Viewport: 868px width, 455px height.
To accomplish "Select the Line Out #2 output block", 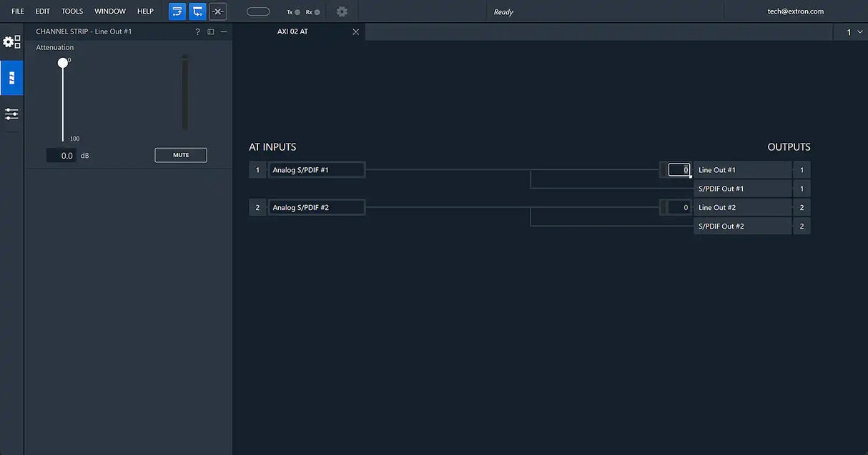I will pyautogui.click(x=742, y=208).
